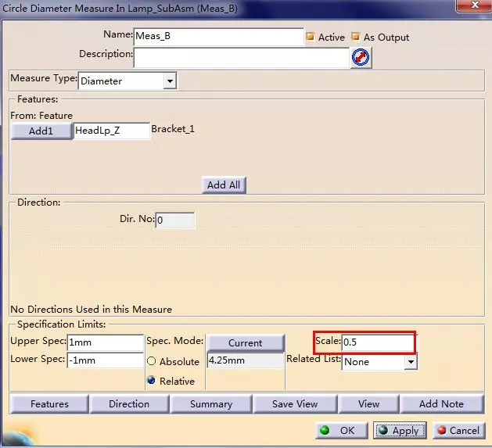Click the Current spec mode button

tap(245, 342)
